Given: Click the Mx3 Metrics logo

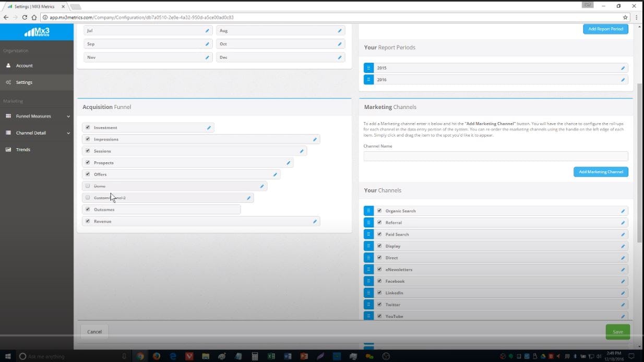Looking at the screenshot, I should pos(37,31).
